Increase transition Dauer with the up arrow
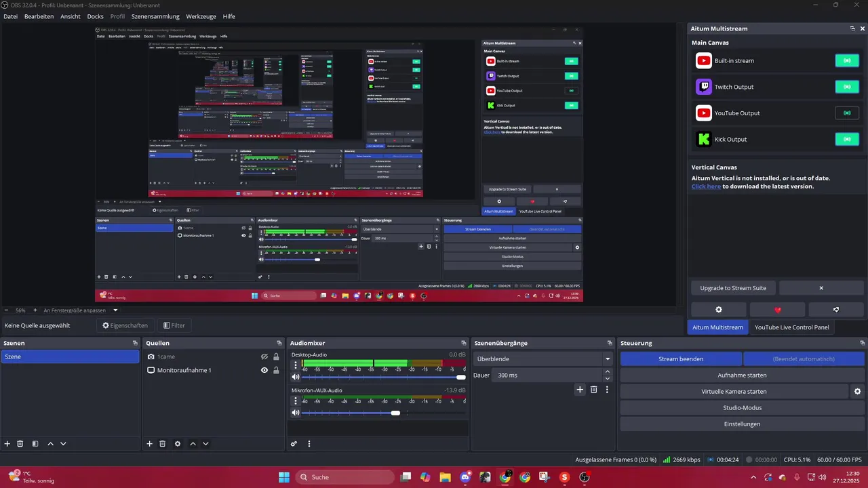The image size is (868, 488). click(607, 371)
